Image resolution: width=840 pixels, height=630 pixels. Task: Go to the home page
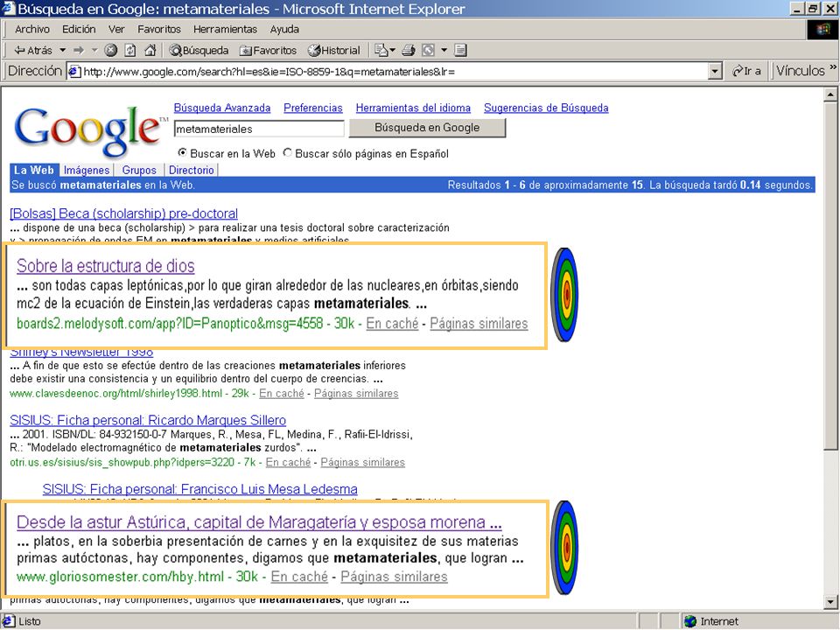pos(150,51)
